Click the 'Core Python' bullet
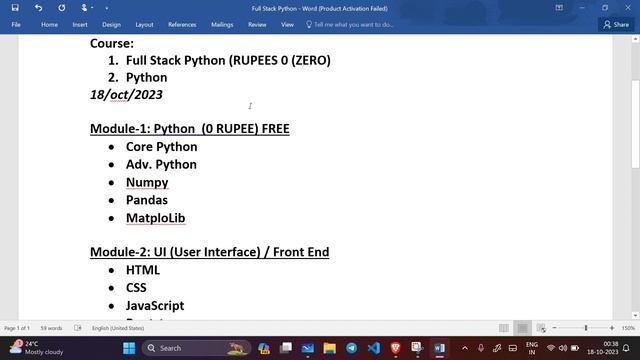Viewport: 640px width, 360px height. point(162,147)
